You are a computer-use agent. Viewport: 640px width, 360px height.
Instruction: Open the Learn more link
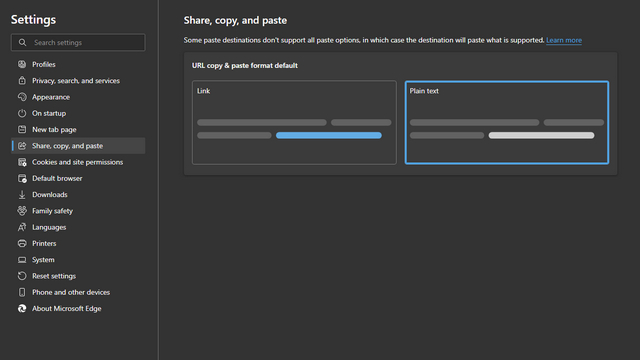click(564, 40)
